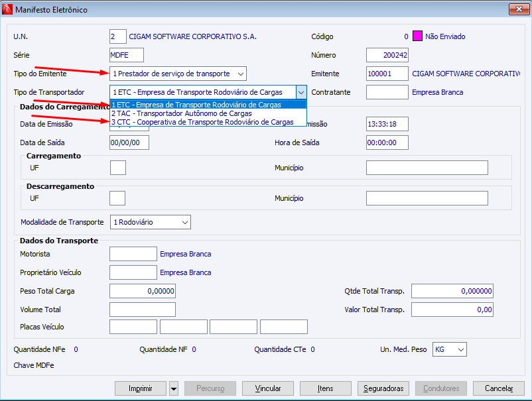Click the Não Enviado status text
This screenshot has width=532, height=401.
tap(445, 36)
